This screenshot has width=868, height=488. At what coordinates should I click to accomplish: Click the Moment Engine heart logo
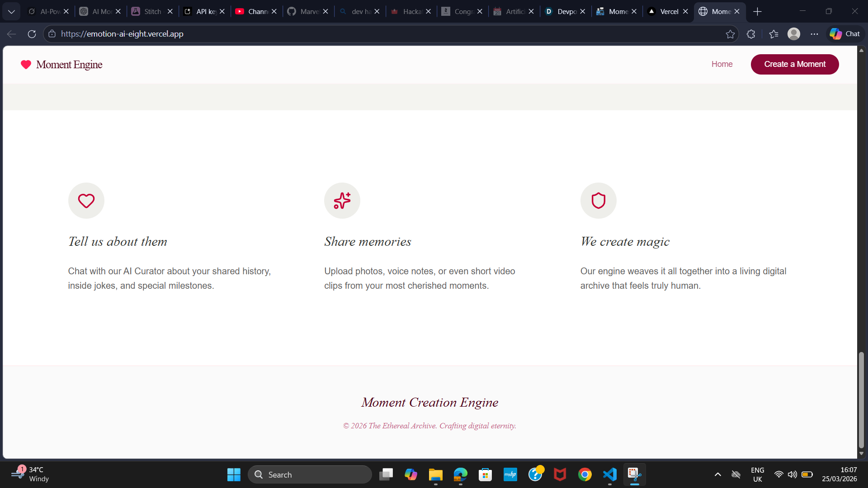coord(26,65)
